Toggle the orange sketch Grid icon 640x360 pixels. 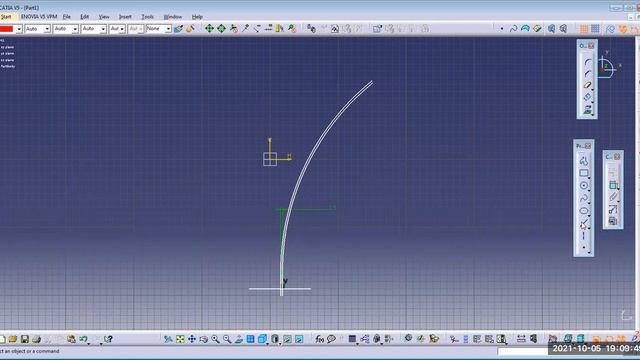(584, 29)
